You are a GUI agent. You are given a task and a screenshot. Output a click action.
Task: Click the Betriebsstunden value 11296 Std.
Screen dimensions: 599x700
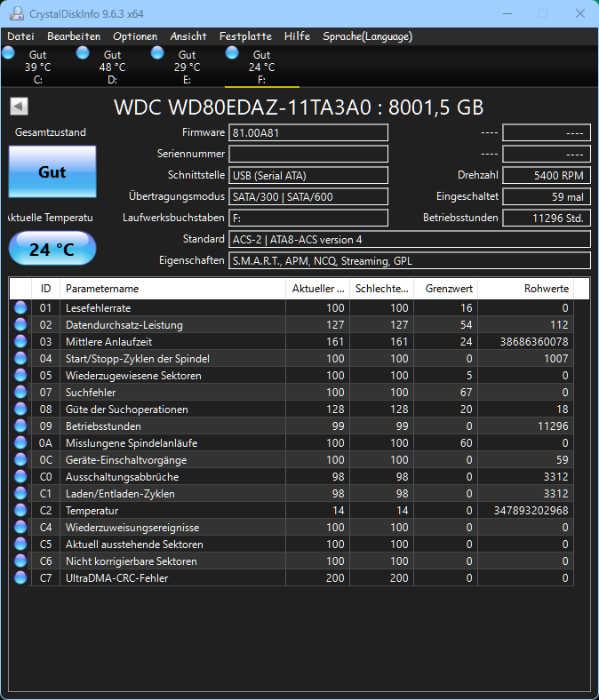(x=547, y=219)
